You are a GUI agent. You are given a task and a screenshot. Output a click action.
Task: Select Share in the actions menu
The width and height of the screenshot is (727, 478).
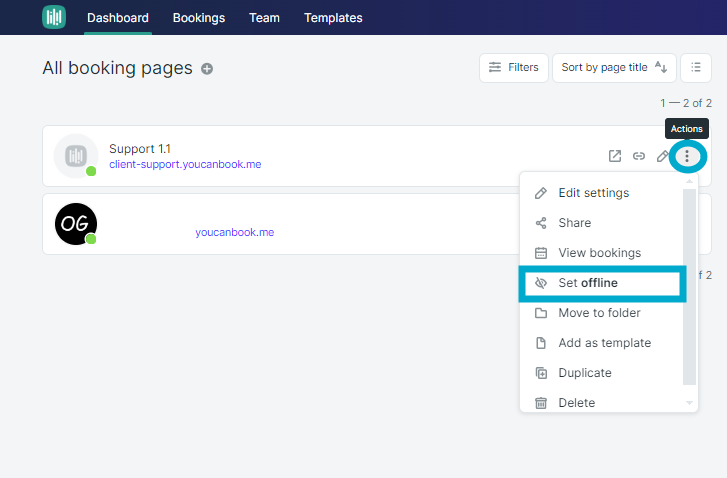coord(601,223)
